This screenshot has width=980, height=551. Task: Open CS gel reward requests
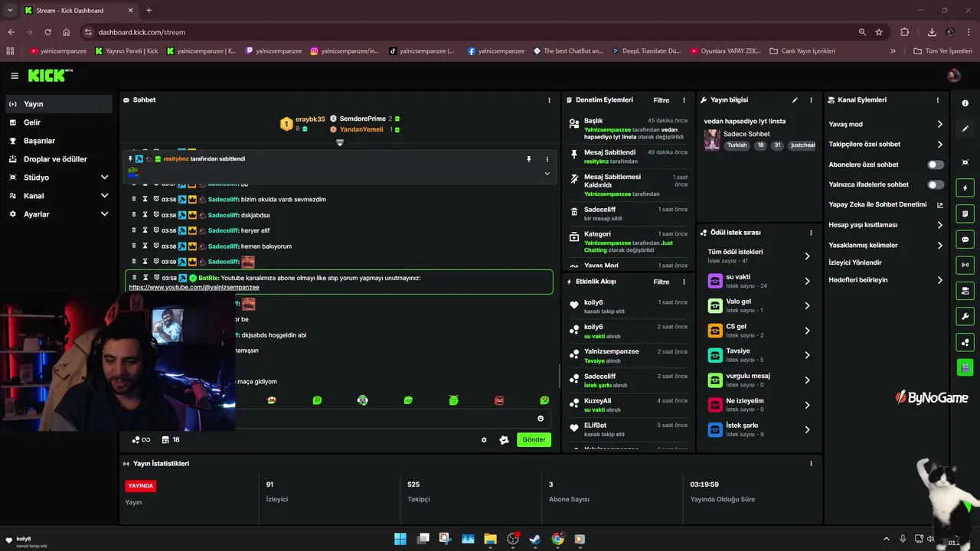tap(759, 330)
